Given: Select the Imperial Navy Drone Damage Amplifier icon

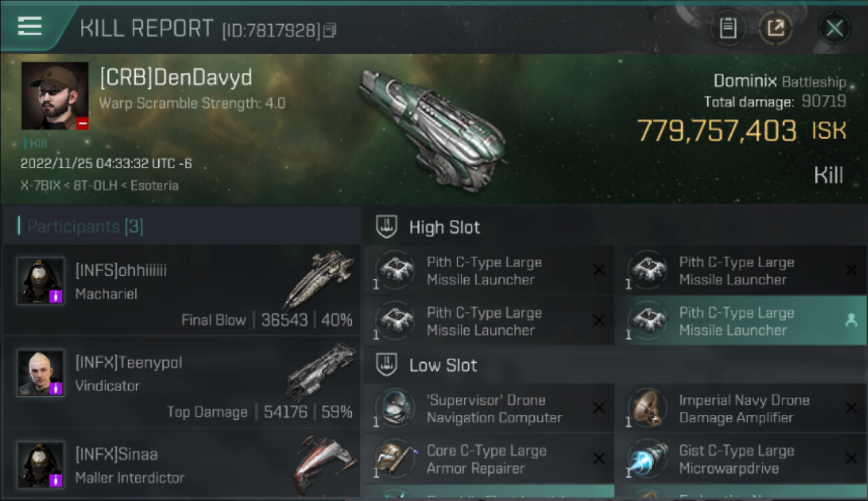Looking at the screenshot, I should click(x=647, y=408).
